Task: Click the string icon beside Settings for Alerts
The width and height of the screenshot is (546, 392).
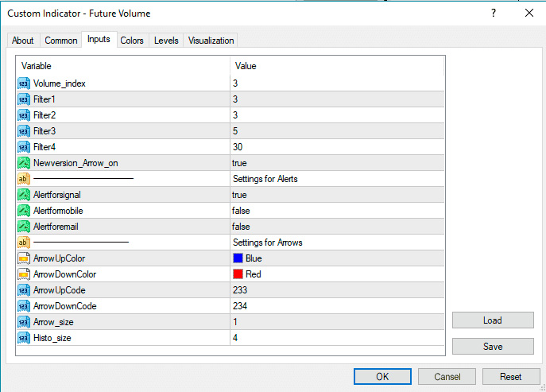Action: tap(23, 179)
